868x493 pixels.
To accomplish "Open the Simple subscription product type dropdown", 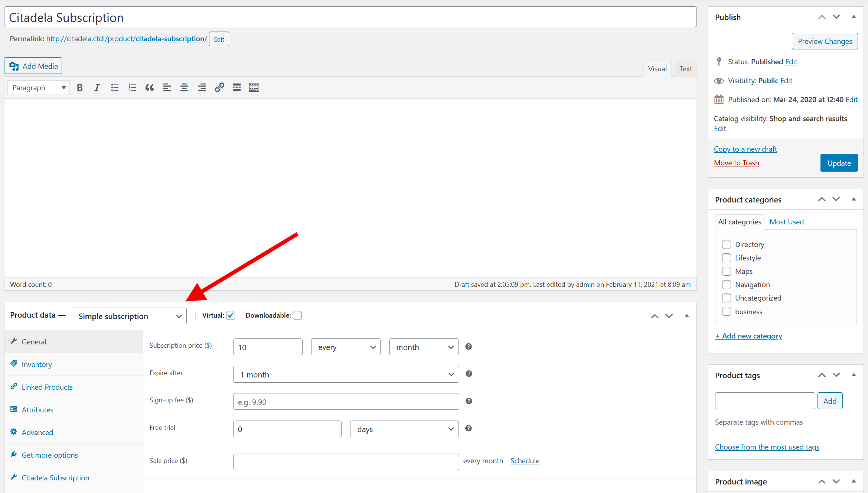I will tap(129, 316).
